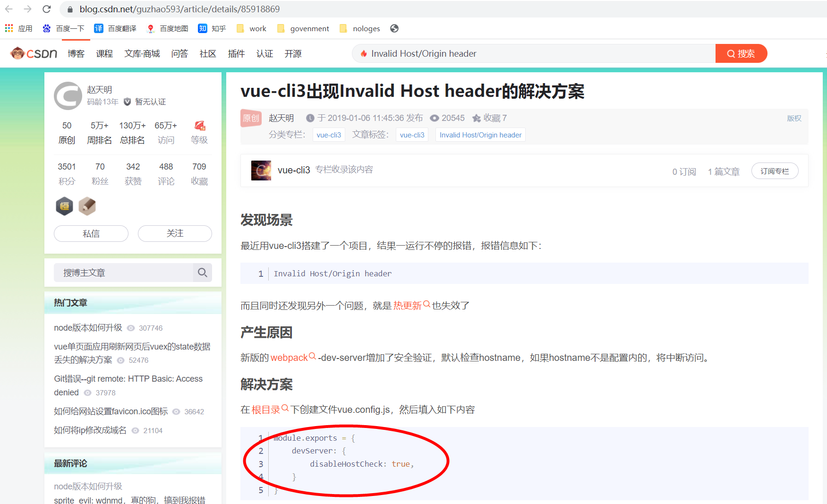Click the 关注 button

click(175, 233)
